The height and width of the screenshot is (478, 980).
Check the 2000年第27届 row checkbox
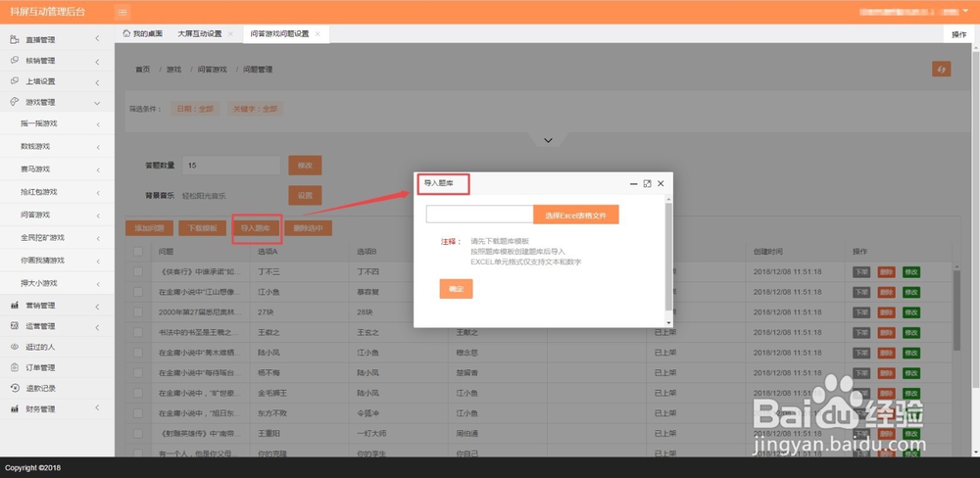tap(138, 311)
